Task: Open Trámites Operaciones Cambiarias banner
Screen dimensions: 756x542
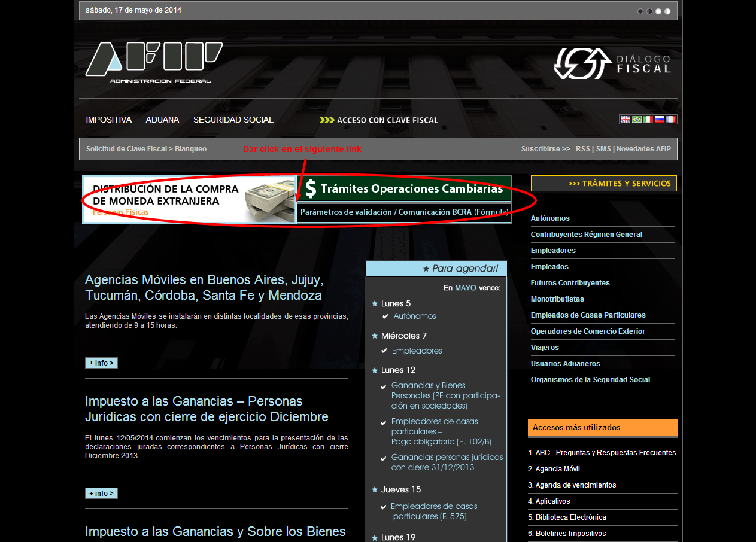Action: coord(404,188)
